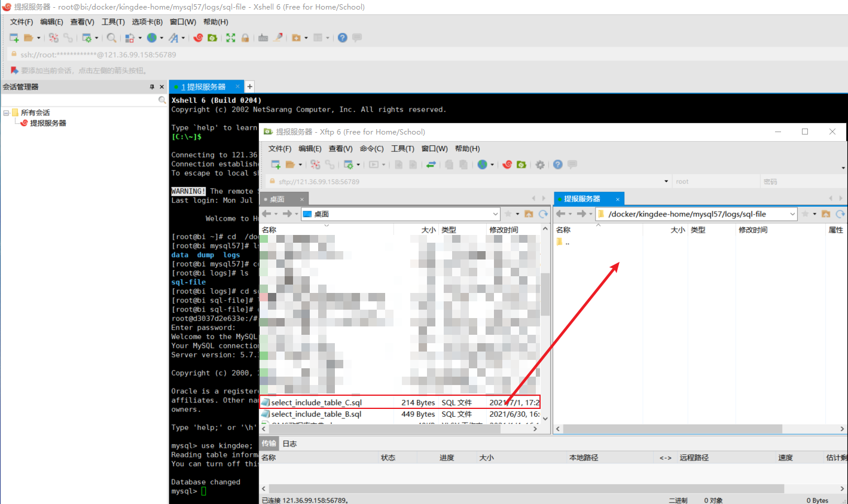Image resolution: width=848 pixels, height=504 pixels.
Task: Click the local file list vertical scrollbar
Action: (x=545, y=295)
